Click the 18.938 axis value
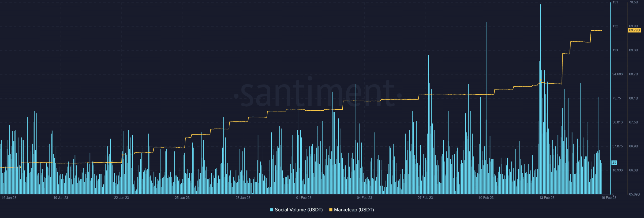644x218 pixels. tap(617, 170)
